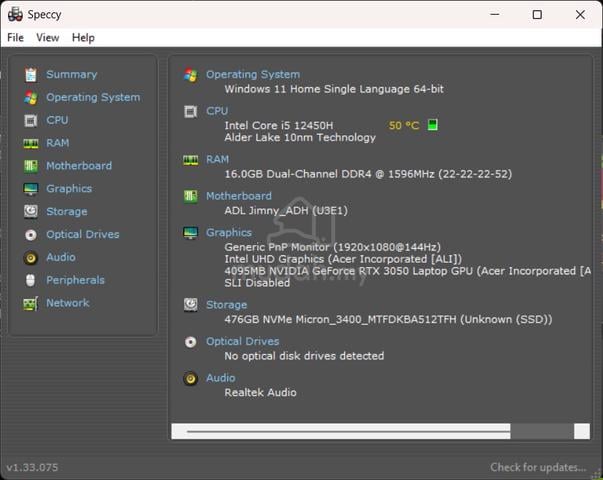
Task: Click the Graphics heading link in summary
Action: [229, 232]
